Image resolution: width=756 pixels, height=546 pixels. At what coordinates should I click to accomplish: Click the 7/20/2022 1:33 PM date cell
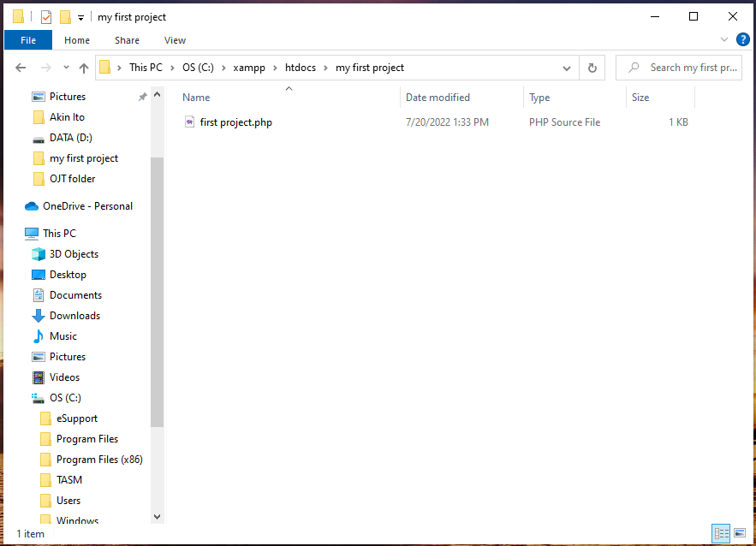pyautogui.click(x=447, y=122)
